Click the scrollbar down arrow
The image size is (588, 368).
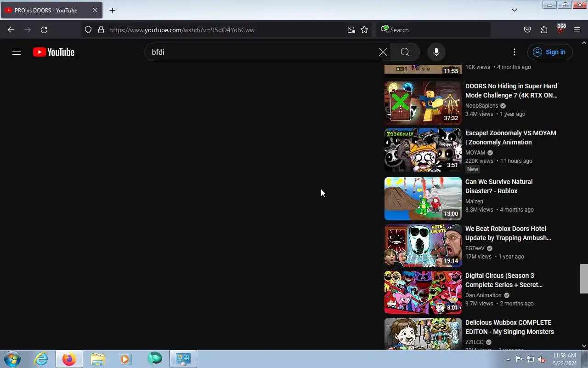pyautogui.click(x=584, y=346)
